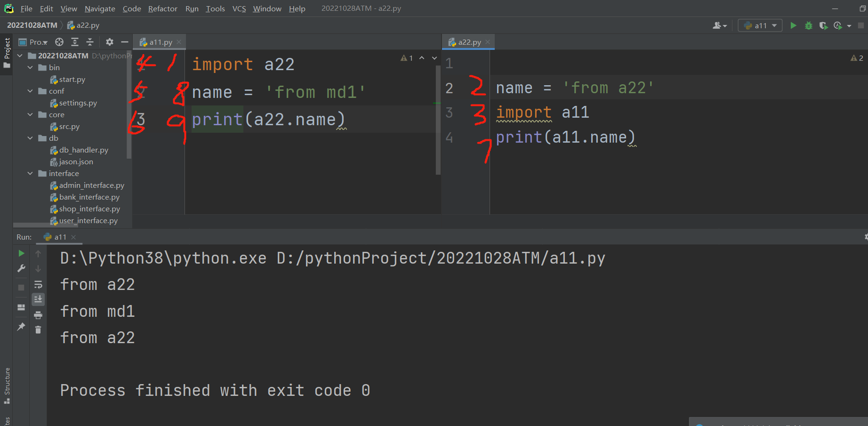This screenshot has height=426, width=868.
Task: Switch to the a22.py editor tab
Action: point(469,42)
